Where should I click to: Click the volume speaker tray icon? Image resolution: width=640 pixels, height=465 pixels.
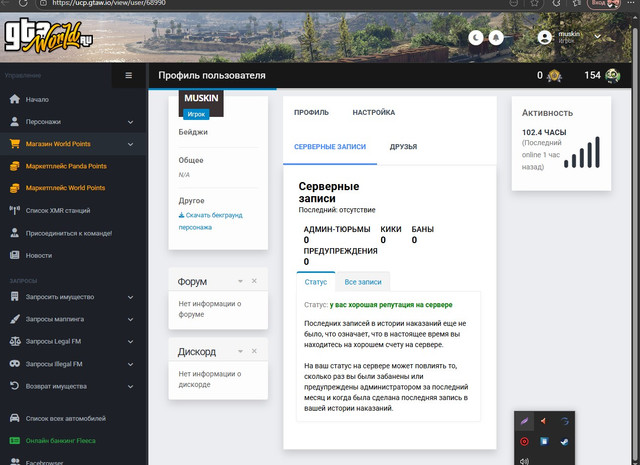524,461
